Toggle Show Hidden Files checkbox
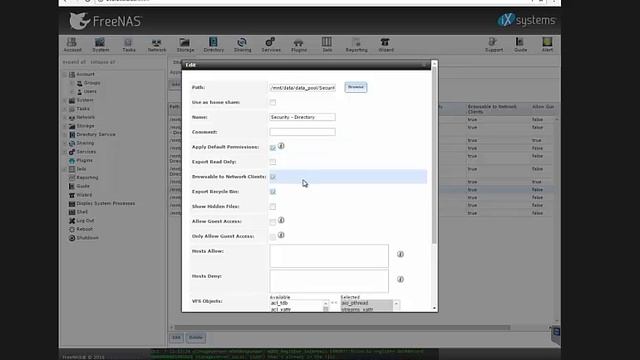Image resolution: width=640 pixels, height=360 pixels. (x=273, y=207)
